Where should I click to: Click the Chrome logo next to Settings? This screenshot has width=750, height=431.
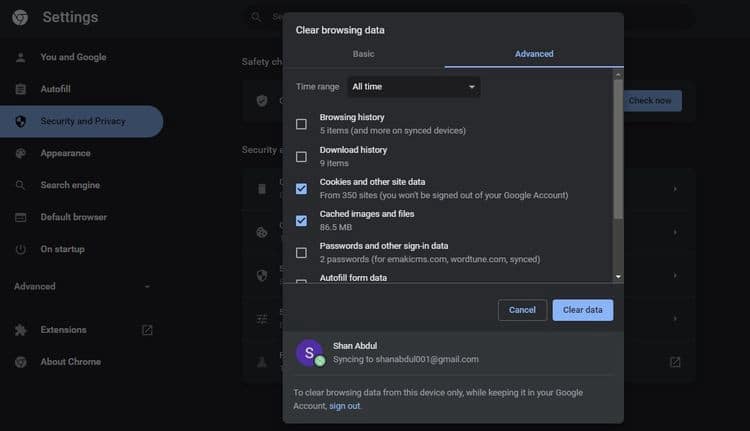[x=20, y=17]
